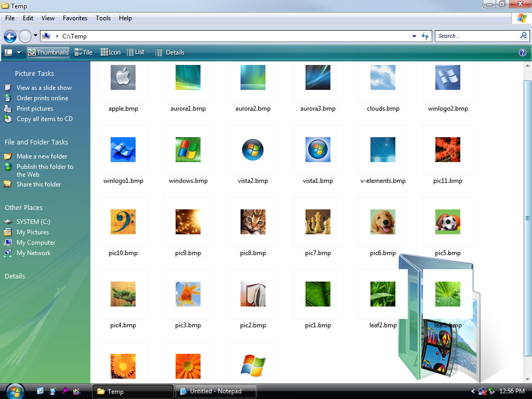532x399 pixels.
Task: Open My Pictures link
Action: (33, 232)
